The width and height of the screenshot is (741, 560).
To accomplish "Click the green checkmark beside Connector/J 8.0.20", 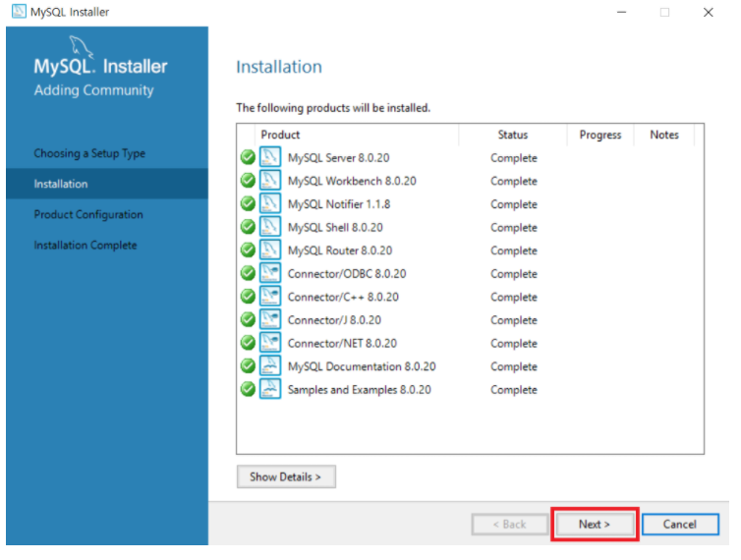I will pos(248,319).
